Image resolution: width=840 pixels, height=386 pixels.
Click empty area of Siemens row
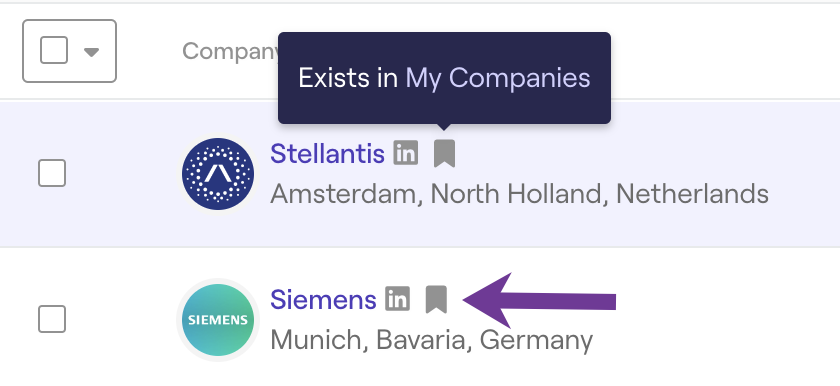click(723, 319)
